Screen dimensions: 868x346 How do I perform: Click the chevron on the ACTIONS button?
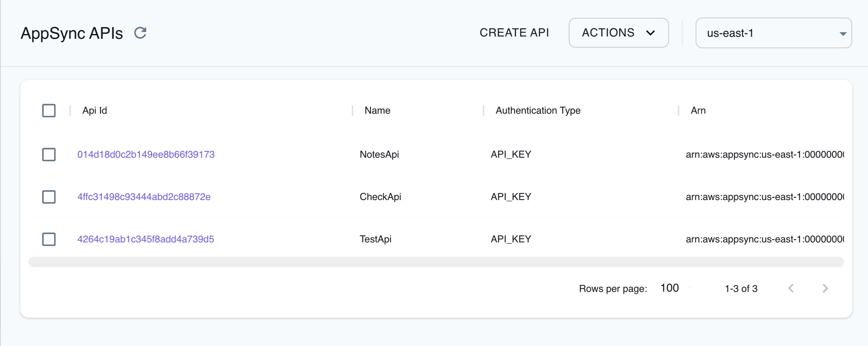click(x=651, y=33)
